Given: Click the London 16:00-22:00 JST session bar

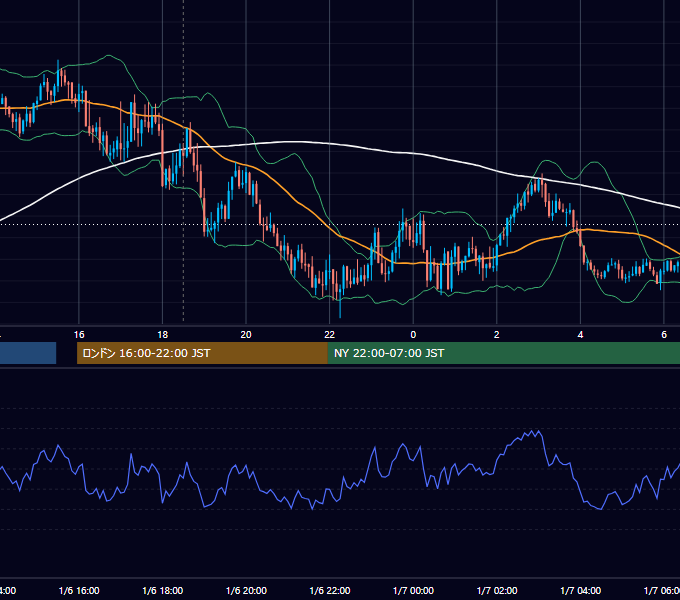Looking at the screenshot, I should pyautogui.click(x=202, y=353).
